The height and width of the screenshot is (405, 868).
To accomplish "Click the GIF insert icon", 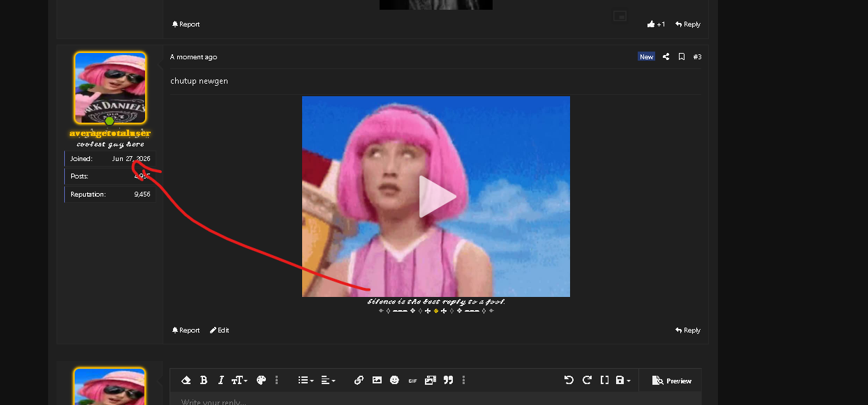I will (x=412, y=380).
